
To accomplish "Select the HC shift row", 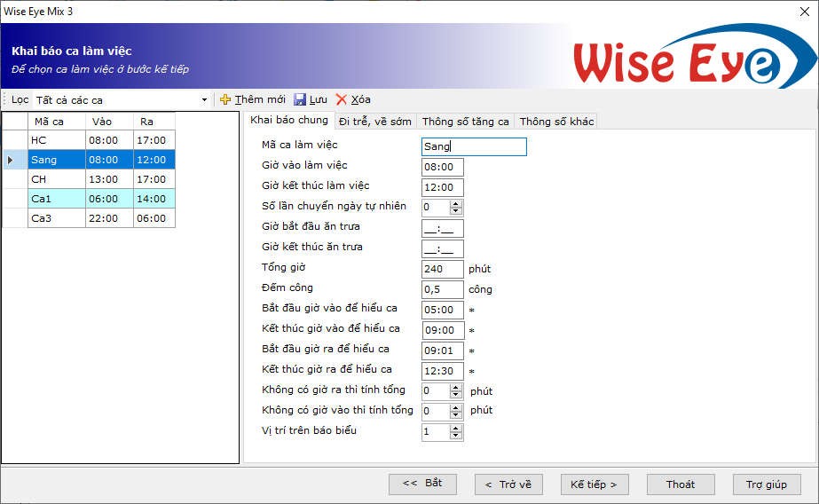I will pos(57,140).
